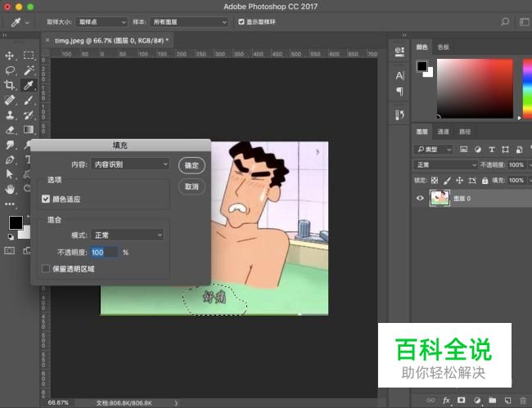Image resolution: width=532 pixels, height=408 pixels.
Task: Select the Clone Stamp tool
Action: pyautogui.click(x=10, y=114)
